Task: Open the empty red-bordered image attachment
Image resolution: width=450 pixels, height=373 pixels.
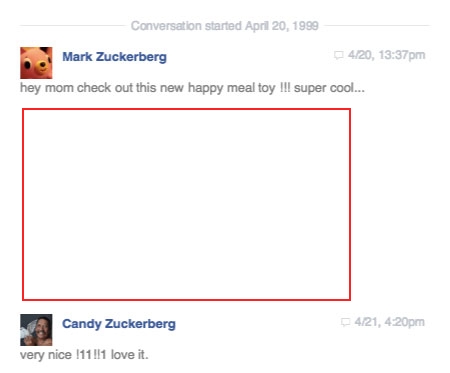Action: pyautogui.click(x=186, y=204)
